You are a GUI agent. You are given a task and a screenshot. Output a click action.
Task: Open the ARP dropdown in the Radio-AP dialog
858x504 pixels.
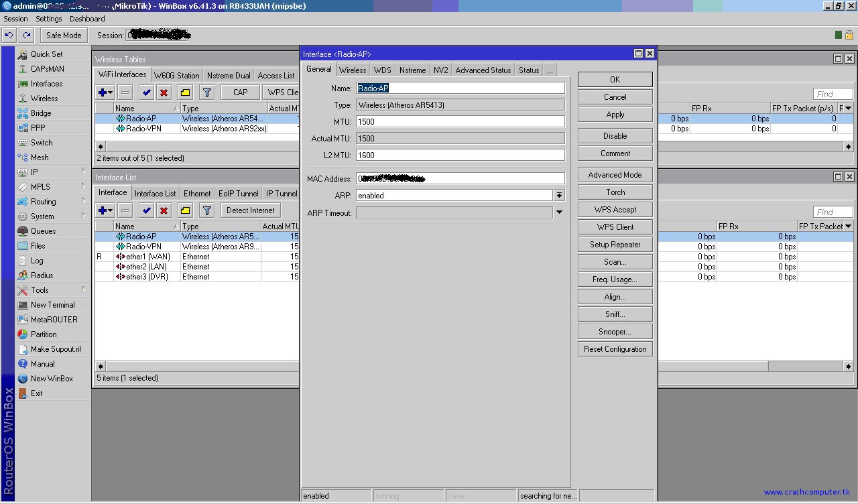point(559,196)
